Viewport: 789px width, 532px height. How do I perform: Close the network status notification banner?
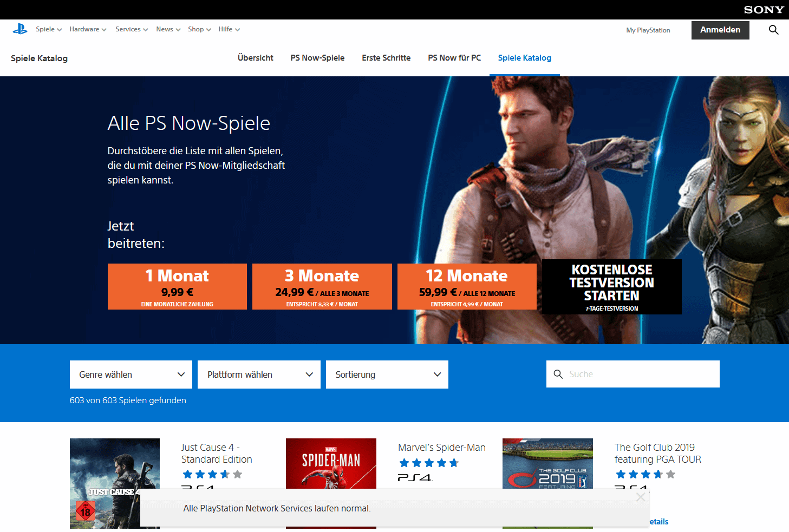(641, 497)
